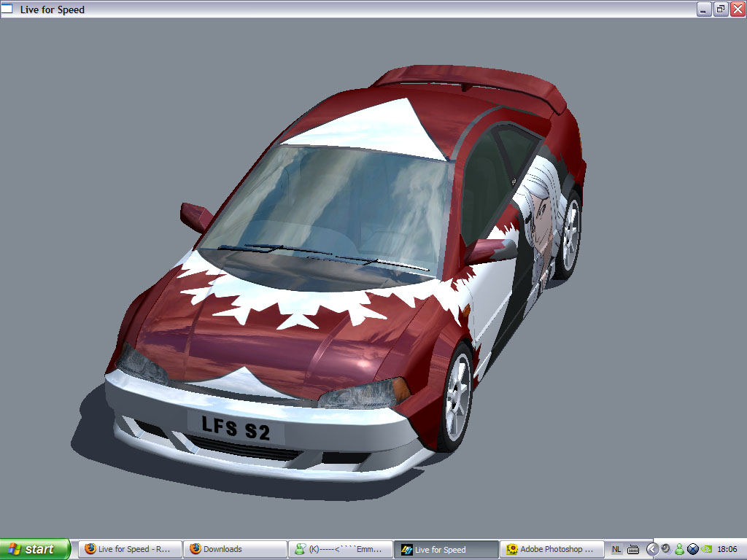This screenshot has height=560, width=747.
Task: Click the LFS S2 license plate on car
Action: 236,427
